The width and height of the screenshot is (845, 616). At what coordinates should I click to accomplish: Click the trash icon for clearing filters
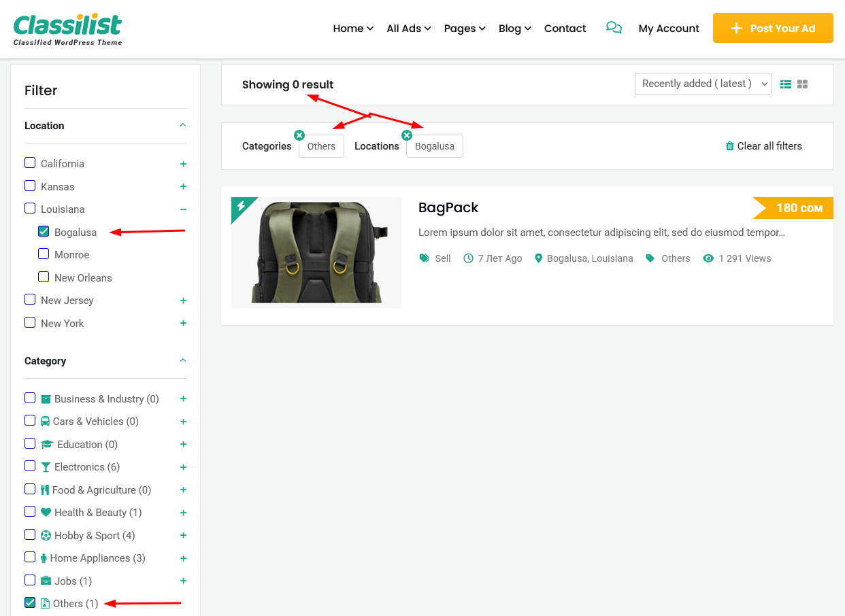[x=730, y=146]
